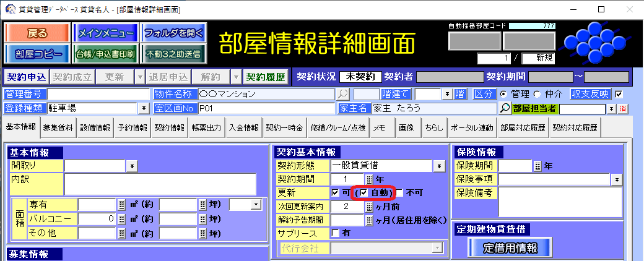Screen dimensions: 644x261
Task: Click the magnifier icon beside 物件名称 field
Action: 342,94
